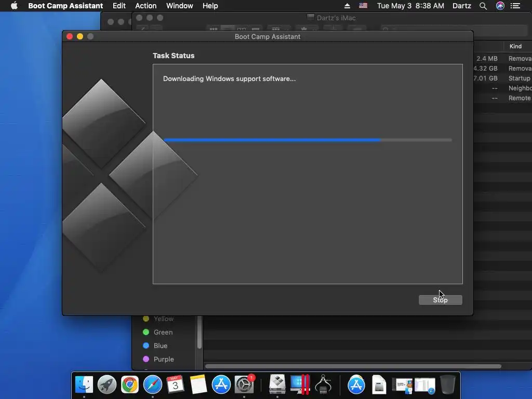Click the Finder sidebar vertical scrollbar
The height and width of the screenshot is (399, 532).
(x=199, y=332)
